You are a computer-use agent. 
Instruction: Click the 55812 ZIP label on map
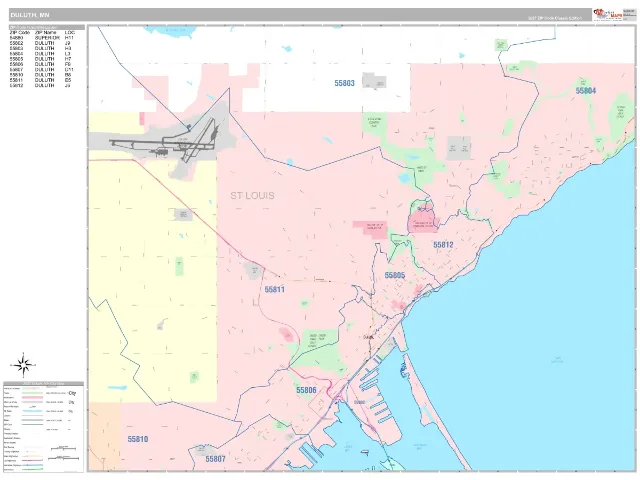point(443,245)
